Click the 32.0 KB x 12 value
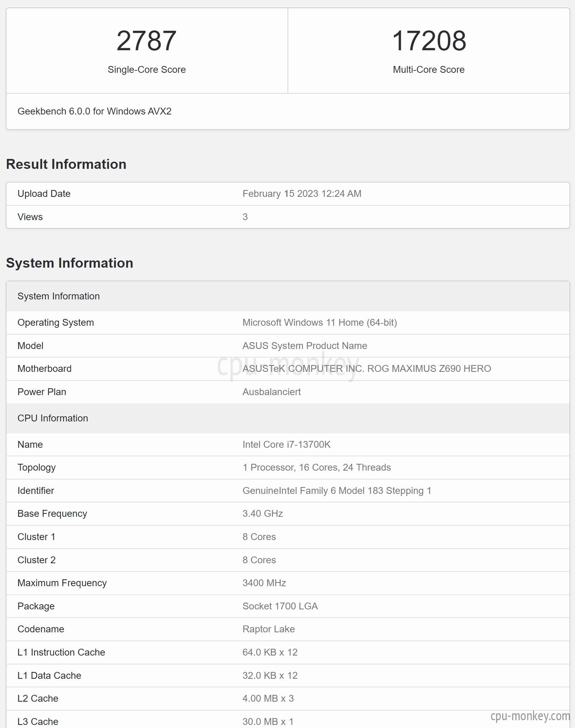 [270, 675]
